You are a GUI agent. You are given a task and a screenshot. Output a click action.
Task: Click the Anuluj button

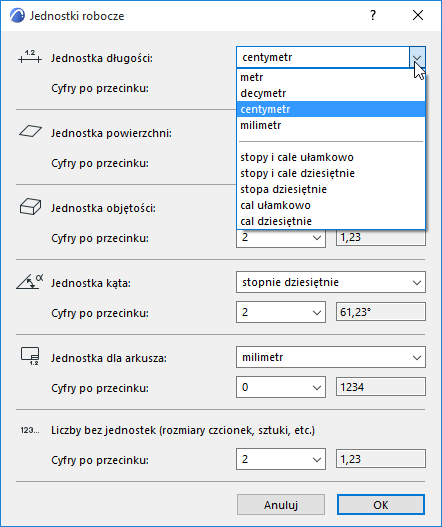[x=281, y=504]
